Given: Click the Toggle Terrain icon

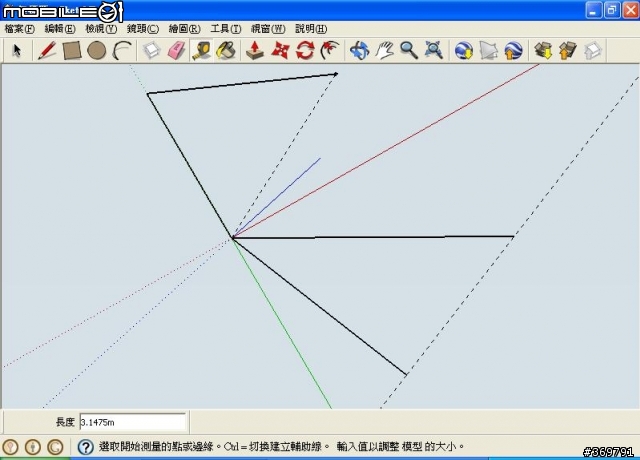Looking at the screenshot, I should point(489,51).
